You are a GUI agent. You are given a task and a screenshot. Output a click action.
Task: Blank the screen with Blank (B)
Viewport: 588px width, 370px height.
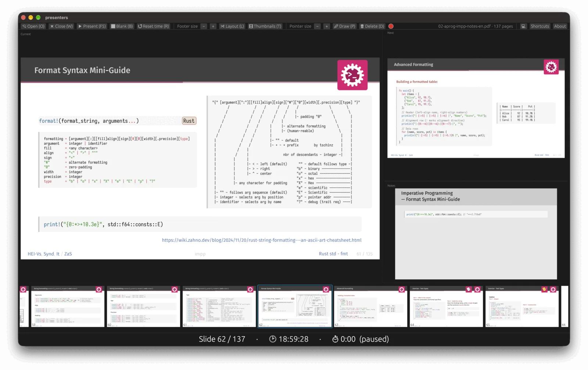122,26
